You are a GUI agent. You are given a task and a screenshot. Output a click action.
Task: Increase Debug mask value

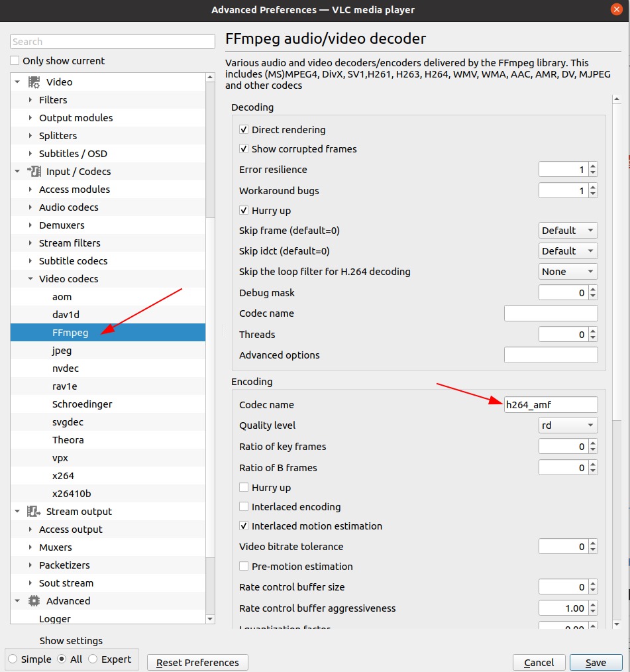(x=593, y=290)
